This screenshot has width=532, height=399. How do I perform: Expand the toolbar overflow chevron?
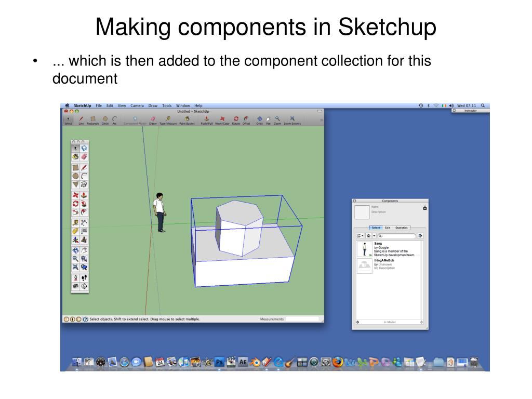(x=321, y=120)
